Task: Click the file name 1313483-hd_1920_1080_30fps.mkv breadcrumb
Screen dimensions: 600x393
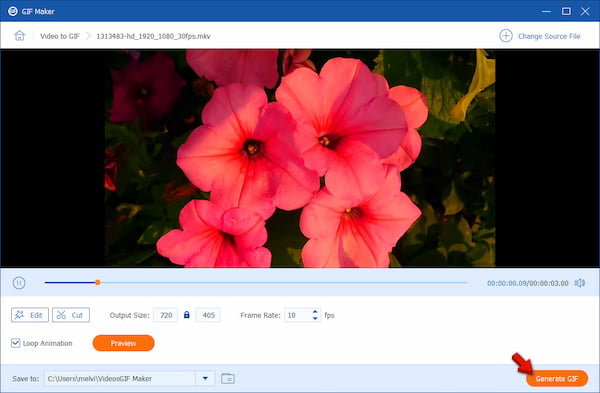Action: pos(153,36)
